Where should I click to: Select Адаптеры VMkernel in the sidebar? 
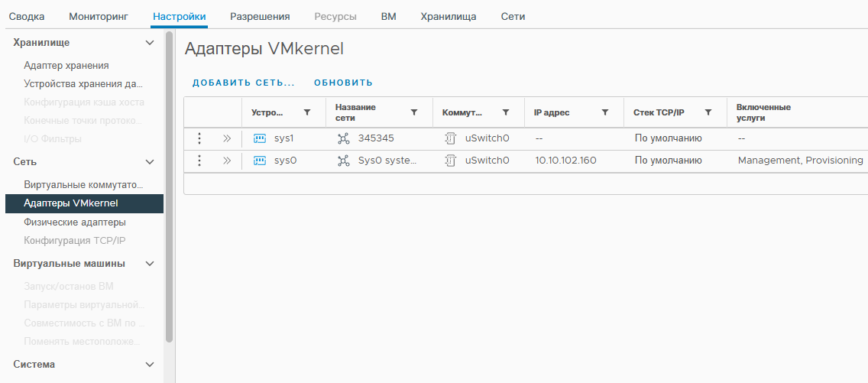click(84, 203)
